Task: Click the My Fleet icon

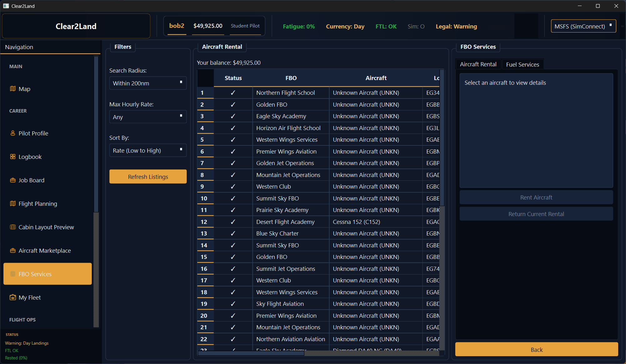Action: 13,297
